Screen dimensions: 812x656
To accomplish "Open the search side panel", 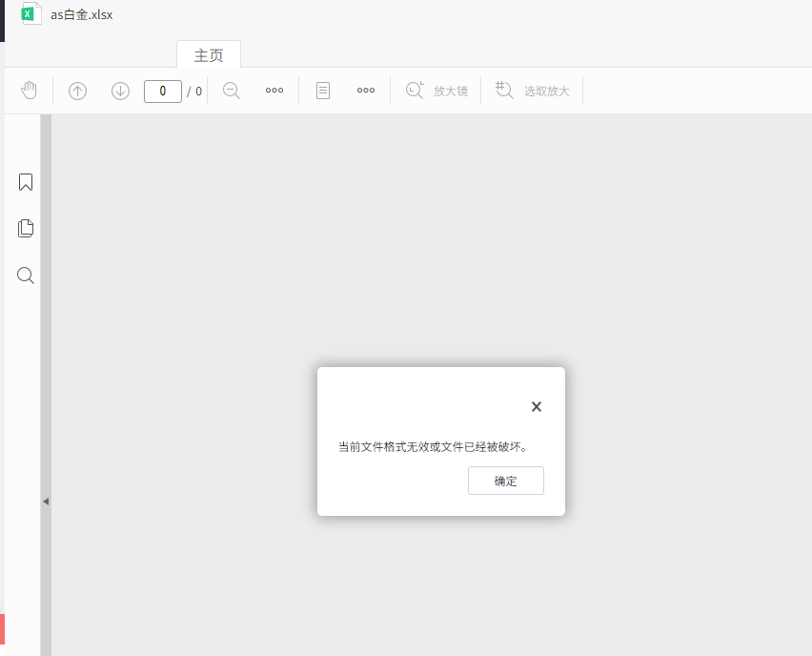I will [26, 276].
